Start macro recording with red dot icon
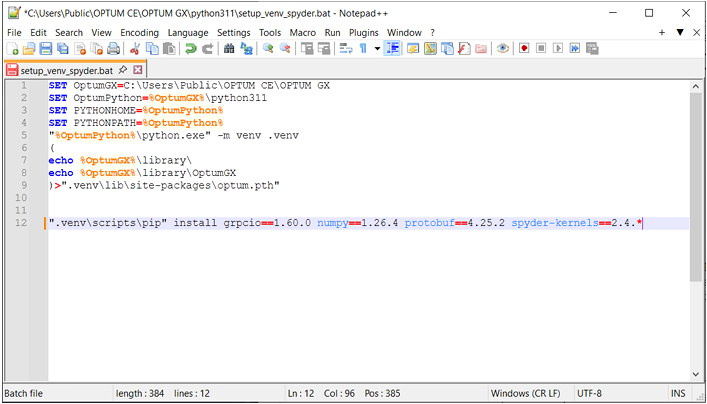707x404 pixels. point(523,48)
